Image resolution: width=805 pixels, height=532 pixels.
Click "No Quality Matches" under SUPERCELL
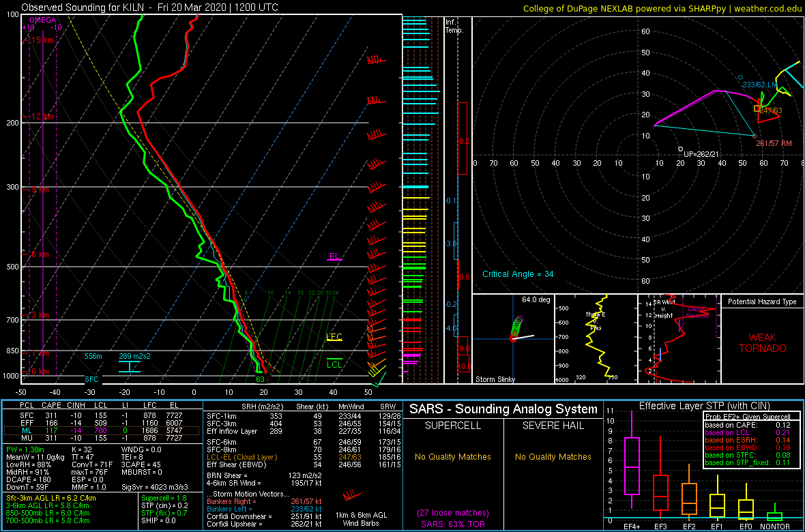[x=453, y=456]
